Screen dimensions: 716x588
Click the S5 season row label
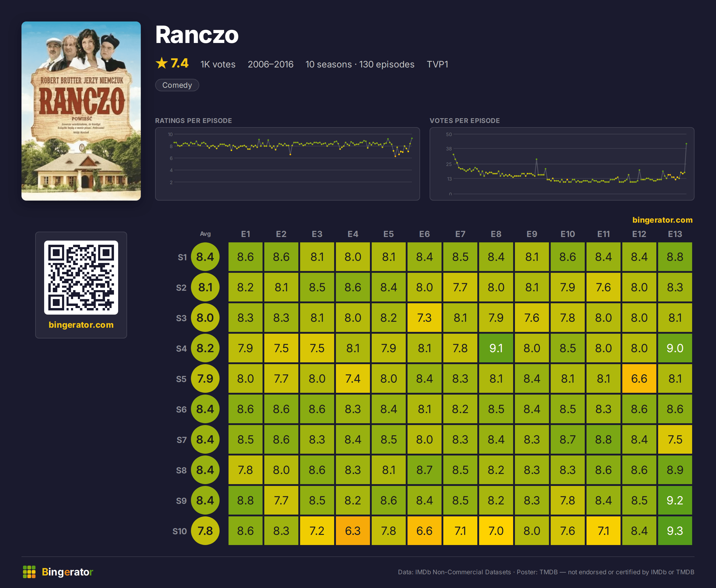point(181,379)
